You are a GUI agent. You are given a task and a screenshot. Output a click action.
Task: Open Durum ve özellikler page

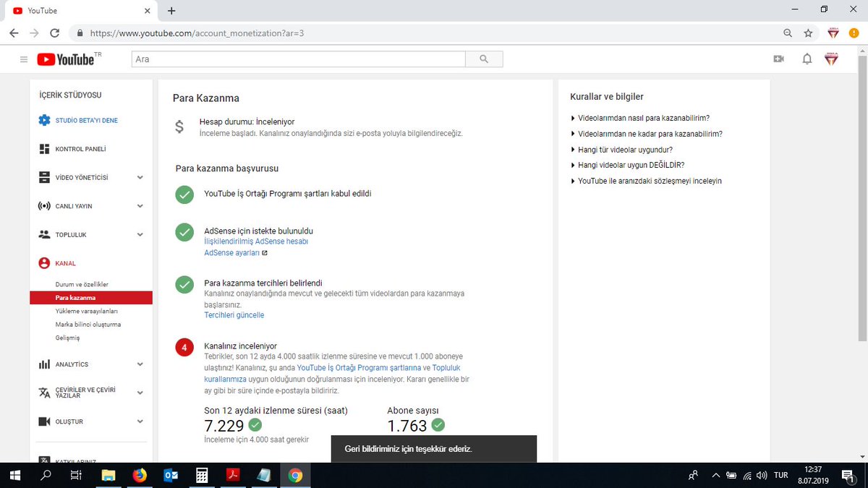tap(82, 284)
